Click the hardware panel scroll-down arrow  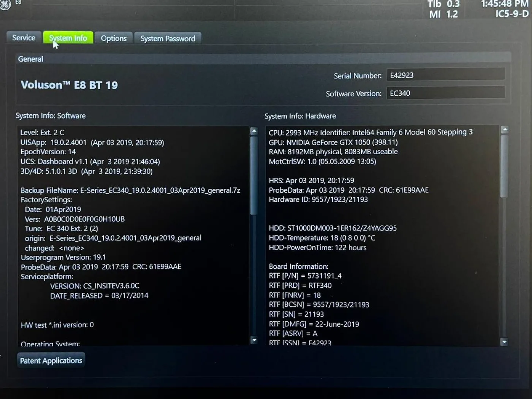click(504, 342)
